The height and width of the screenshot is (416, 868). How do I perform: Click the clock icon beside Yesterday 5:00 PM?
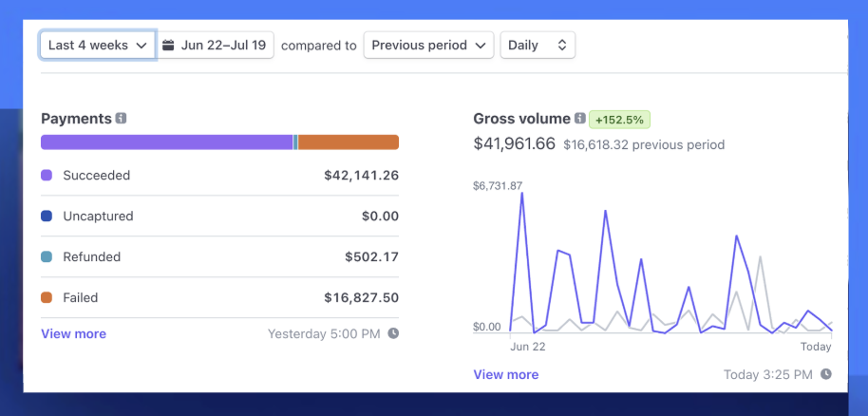click(x=393, y=334)
